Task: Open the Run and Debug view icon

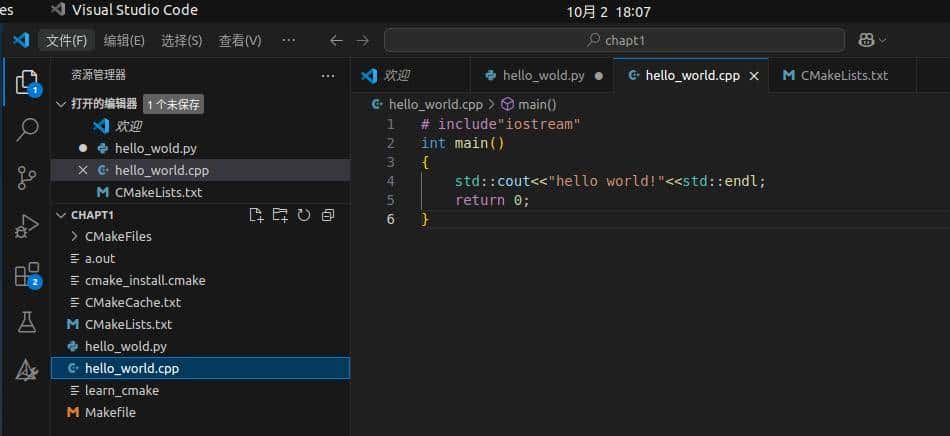Action: point(27,227)
